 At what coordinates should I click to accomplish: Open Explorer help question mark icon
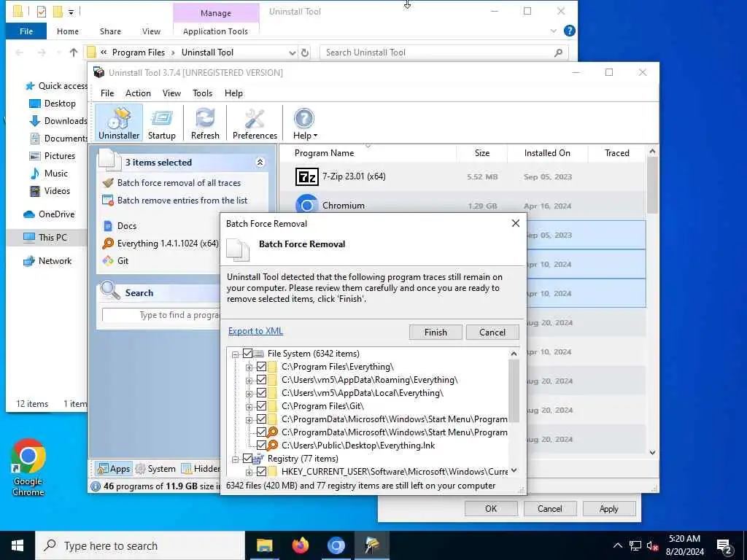pos(569,31)
